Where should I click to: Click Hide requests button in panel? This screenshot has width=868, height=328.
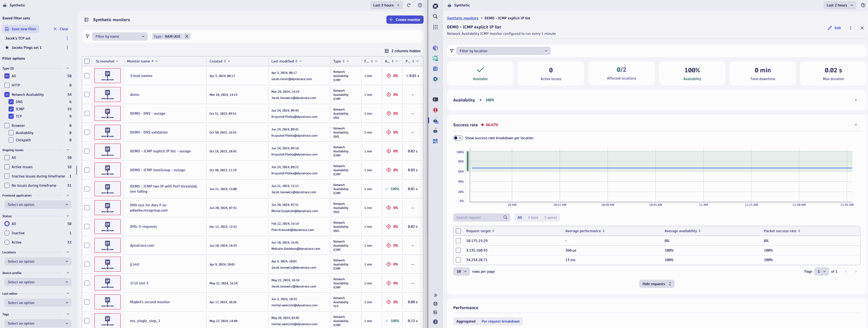[656, 284]
